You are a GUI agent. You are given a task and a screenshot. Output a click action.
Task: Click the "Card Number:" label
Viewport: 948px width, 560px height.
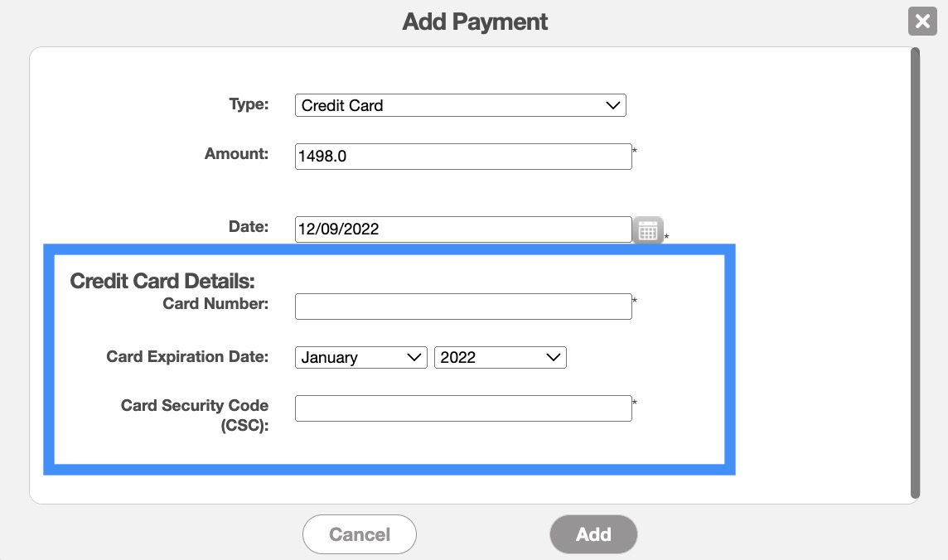215,304
